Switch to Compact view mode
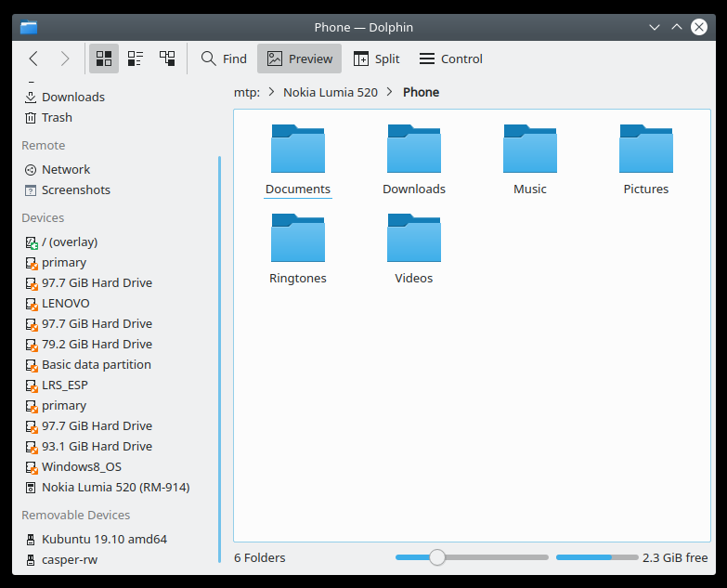The height and width of the screenshot is (588, 727). [x=136, y=59]
